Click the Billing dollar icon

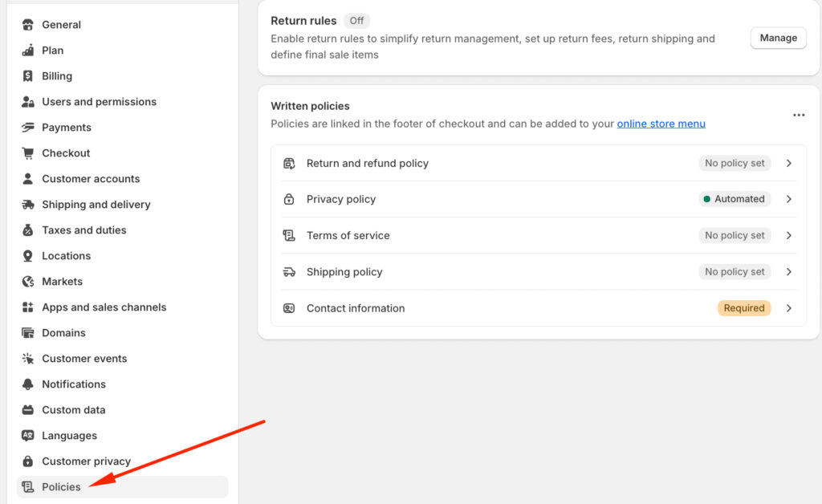point(28,76)
